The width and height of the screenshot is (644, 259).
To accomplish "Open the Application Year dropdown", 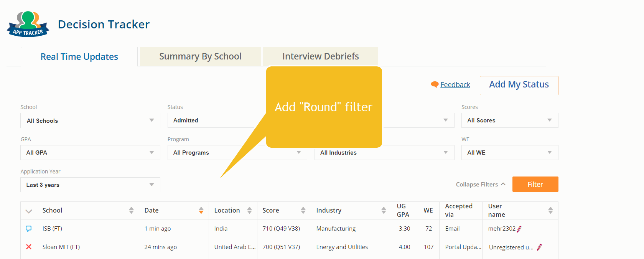I will pyautogui.click(x=90, y=185).
